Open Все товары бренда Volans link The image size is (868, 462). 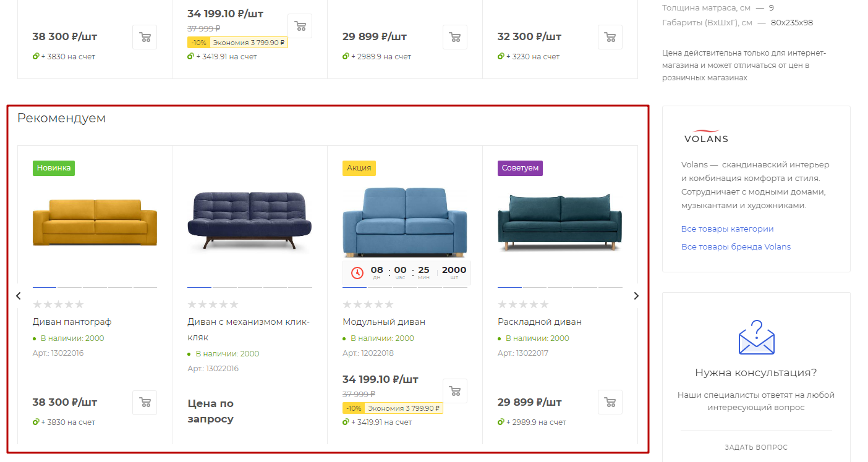736,246
